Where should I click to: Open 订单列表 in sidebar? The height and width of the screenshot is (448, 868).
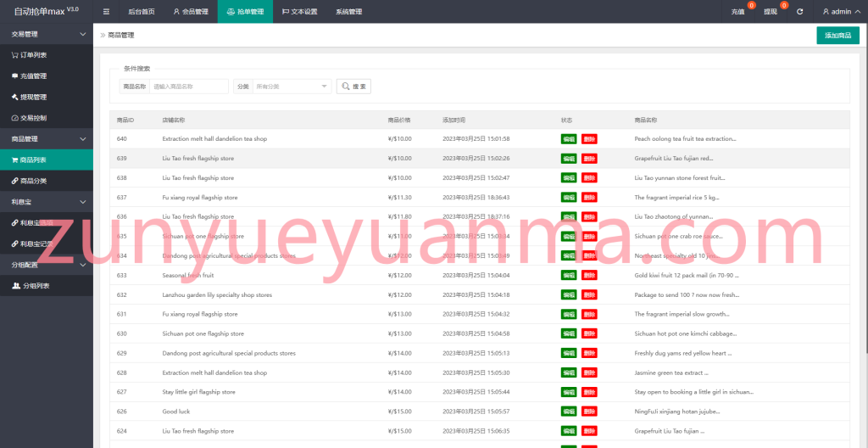tap(47, 55)
